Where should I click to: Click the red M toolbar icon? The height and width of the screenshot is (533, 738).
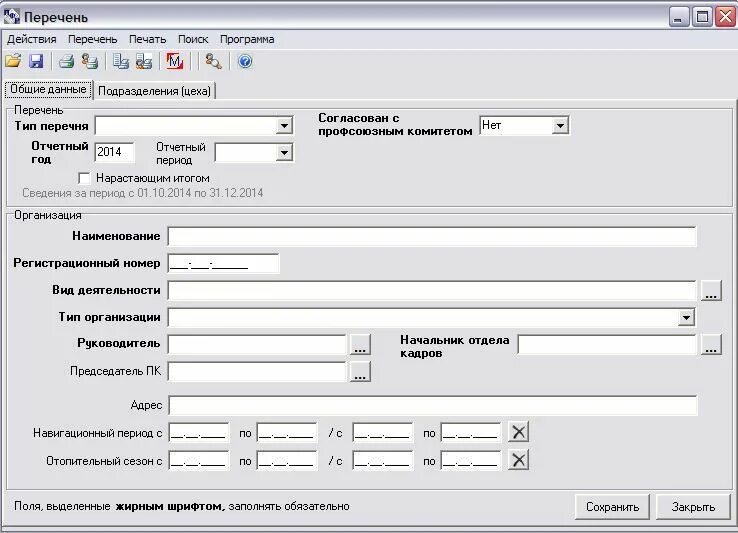tap(175, 61)
